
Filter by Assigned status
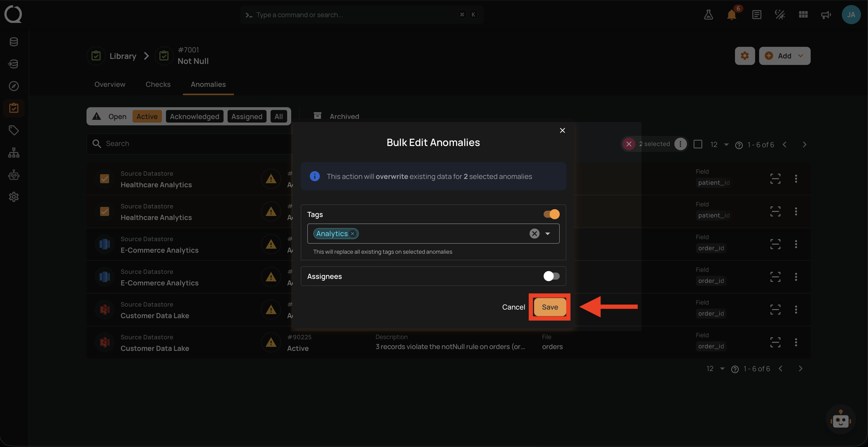[247, 116]
